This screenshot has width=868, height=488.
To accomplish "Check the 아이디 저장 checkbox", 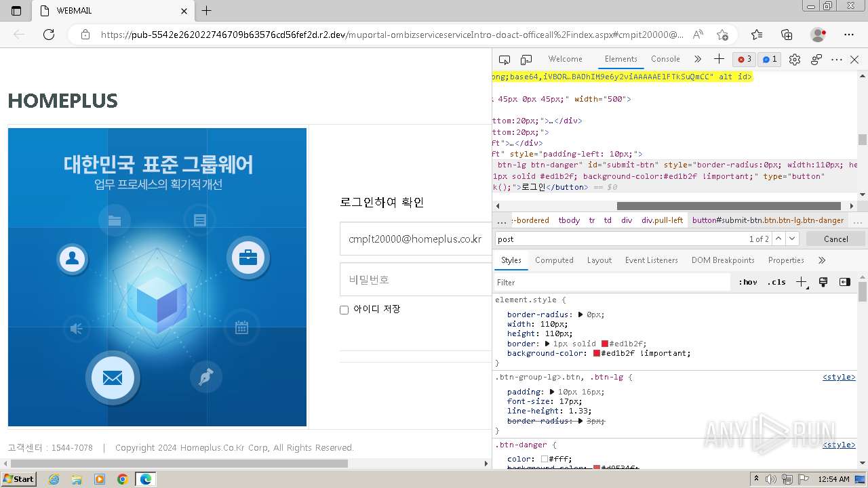I will tap(344, 310).
